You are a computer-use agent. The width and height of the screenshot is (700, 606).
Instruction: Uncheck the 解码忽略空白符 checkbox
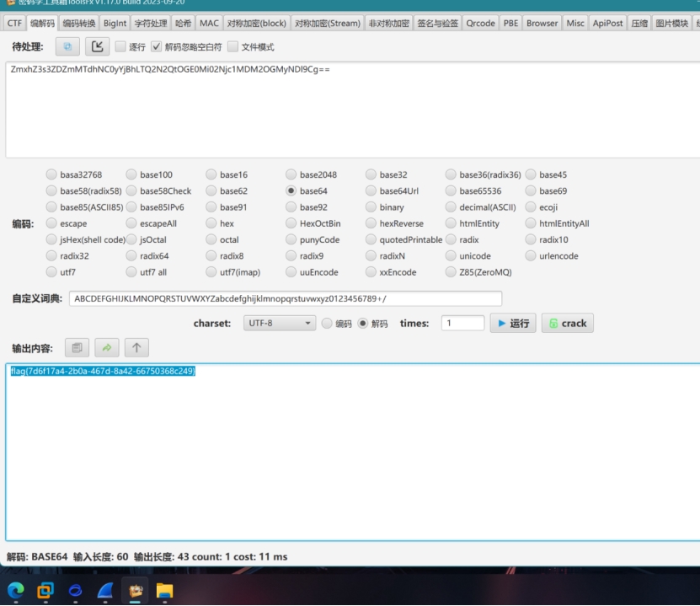click(x=156, y=47)
